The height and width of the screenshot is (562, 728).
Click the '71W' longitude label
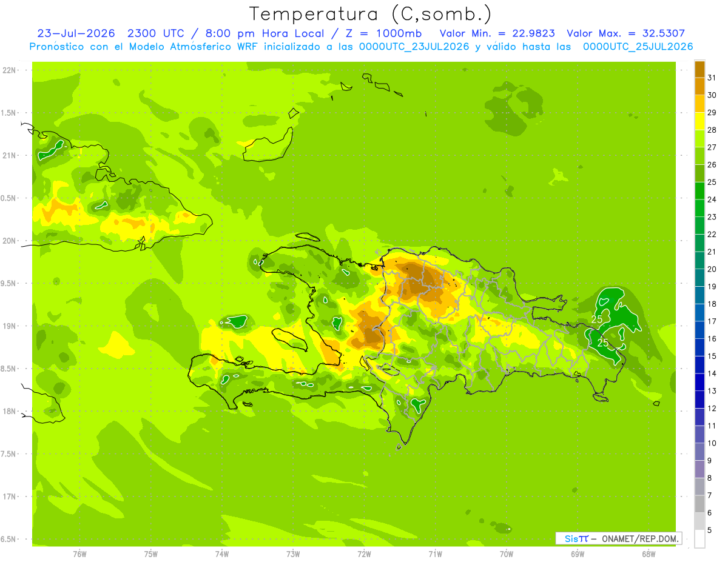[435, 554]
